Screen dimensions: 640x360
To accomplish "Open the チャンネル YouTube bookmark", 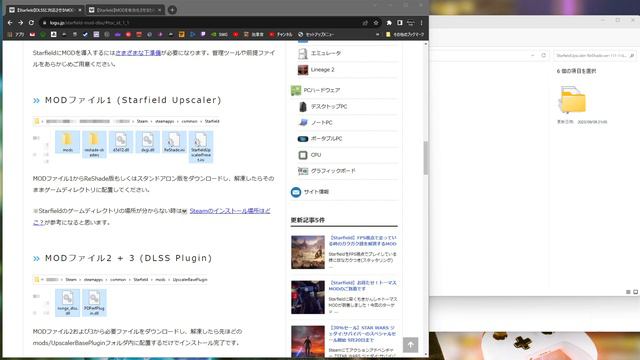I will 281,35.
